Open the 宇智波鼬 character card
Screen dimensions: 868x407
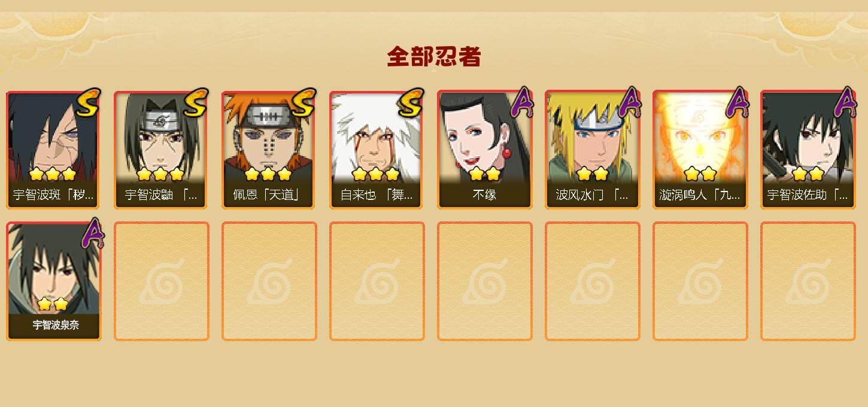(x=160, y=150)
